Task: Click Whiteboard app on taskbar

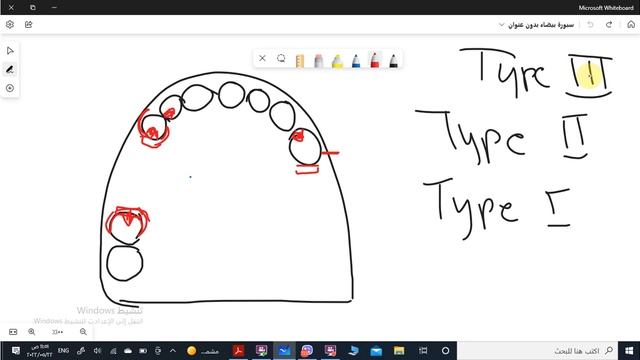Action: 284,351
